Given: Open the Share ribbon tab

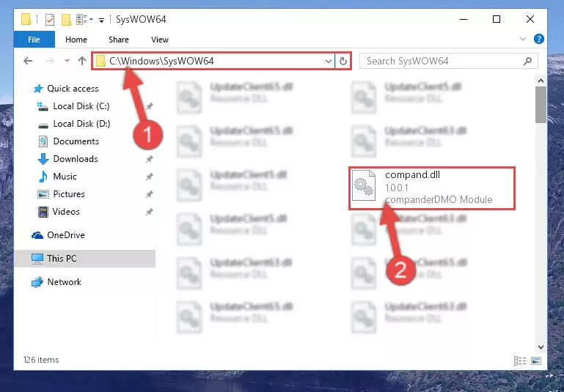Looking at the screenshot, I should [118, 40].
